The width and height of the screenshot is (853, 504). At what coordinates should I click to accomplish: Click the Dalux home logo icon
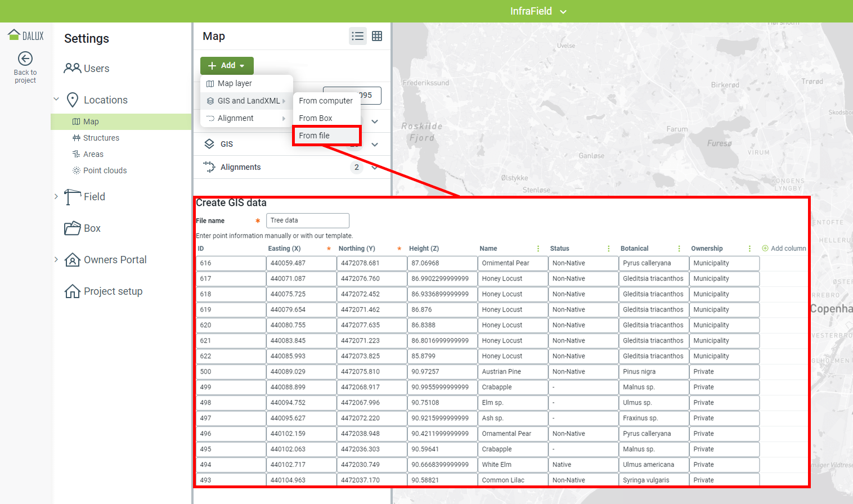(14, 35)
